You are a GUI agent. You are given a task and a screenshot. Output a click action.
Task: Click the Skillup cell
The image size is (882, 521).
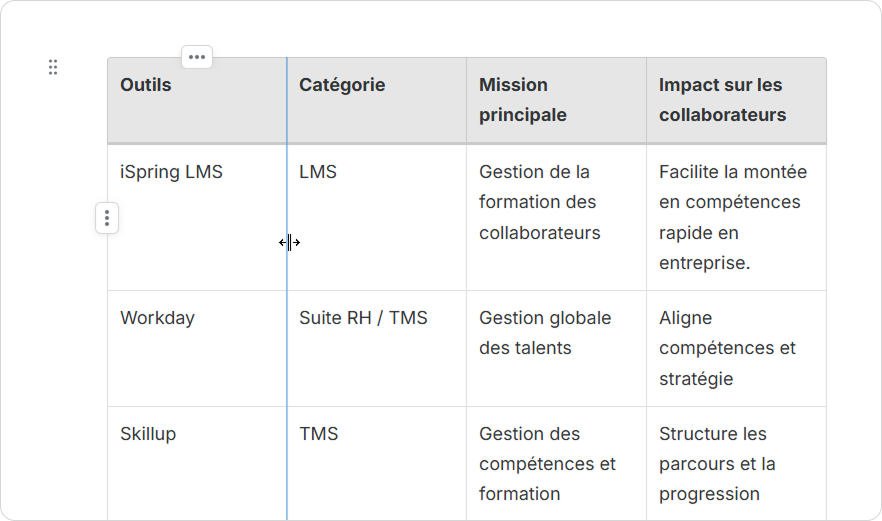click(148, 434)
